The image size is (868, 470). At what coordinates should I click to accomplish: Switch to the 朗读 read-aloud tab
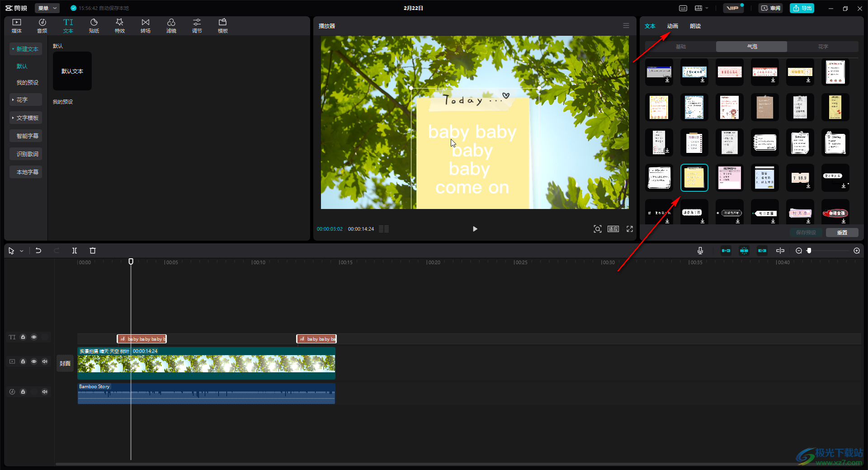[x=695, y=26]
